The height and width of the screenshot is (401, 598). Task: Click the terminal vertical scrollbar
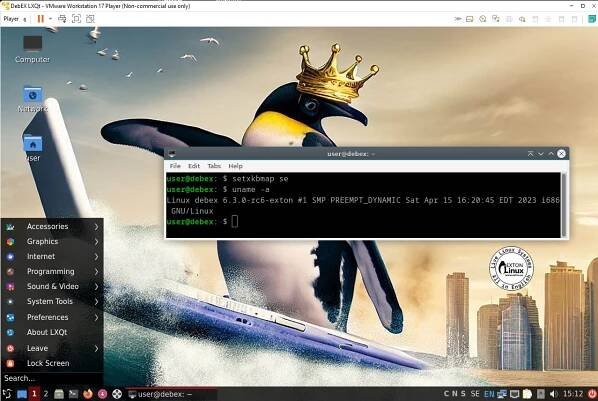point(564,205)
